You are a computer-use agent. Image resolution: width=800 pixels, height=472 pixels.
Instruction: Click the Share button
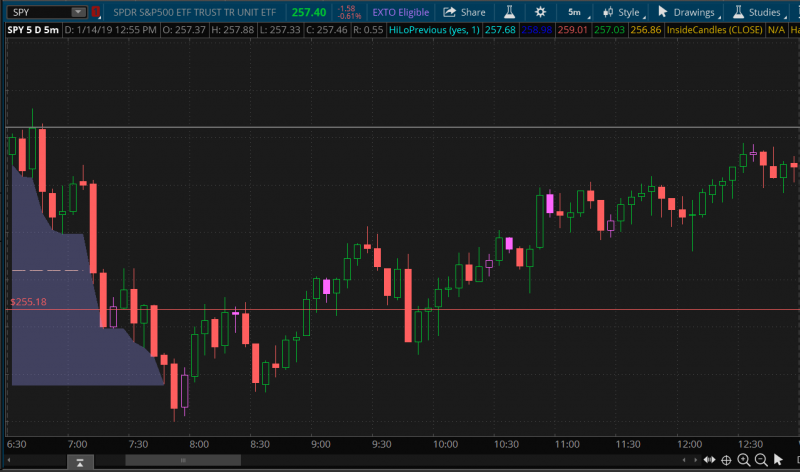pyautogui.click(x=464, y=13)
